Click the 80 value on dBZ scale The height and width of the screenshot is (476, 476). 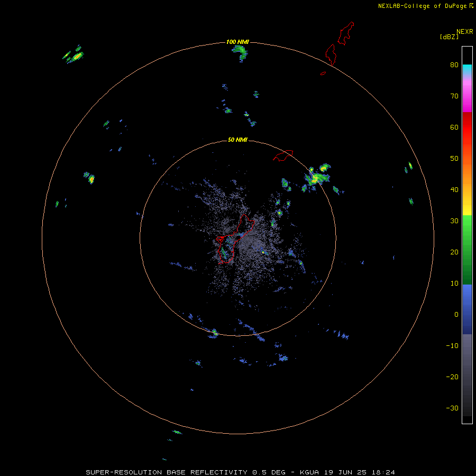454,65
